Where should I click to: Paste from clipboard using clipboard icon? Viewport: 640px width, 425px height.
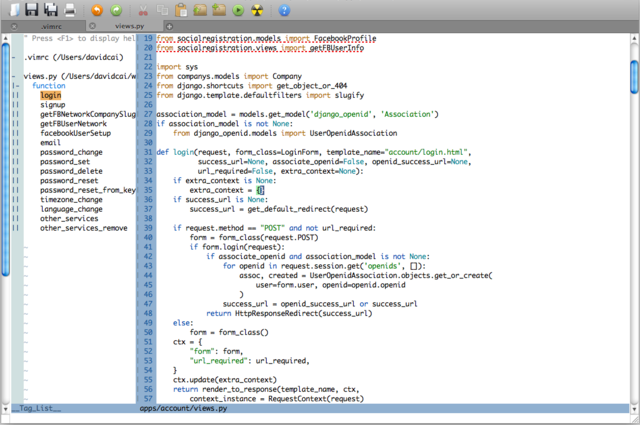pos(181,10)
